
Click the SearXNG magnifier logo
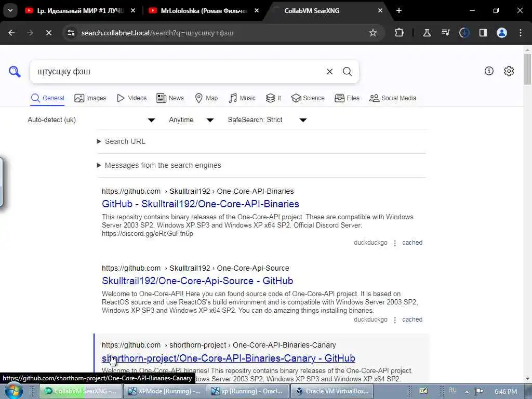pyautogui.click(x=15, y=72)
